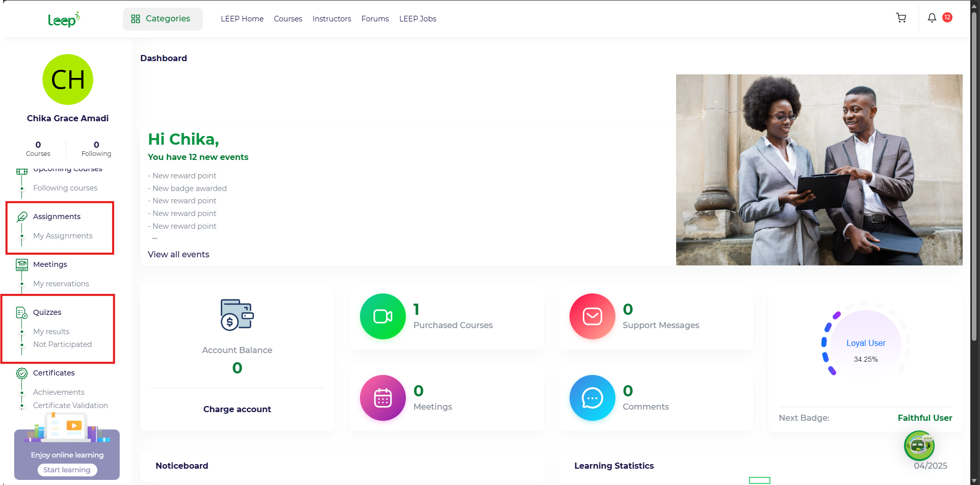Click the red Support Messages envelope icon
This screenshot has height=485, width=980.
tap(592, 316)
